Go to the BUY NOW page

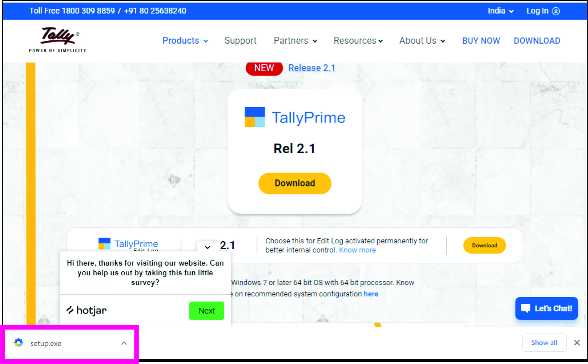(481, 41)
